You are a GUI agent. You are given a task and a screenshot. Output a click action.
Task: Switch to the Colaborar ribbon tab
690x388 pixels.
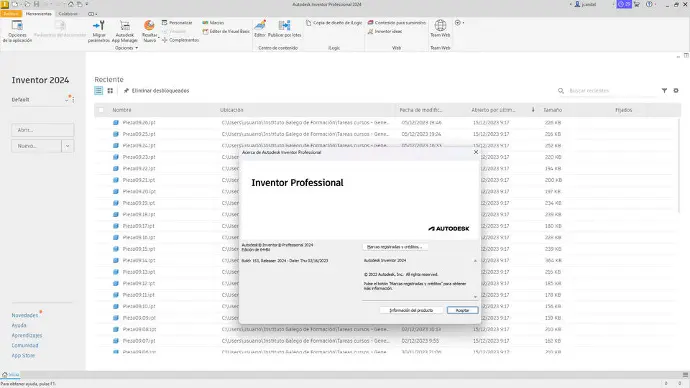68,14
